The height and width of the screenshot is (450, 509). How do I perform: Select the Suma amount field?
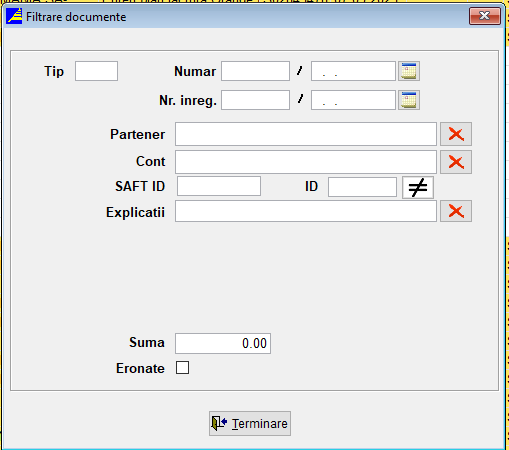point(223,343)
